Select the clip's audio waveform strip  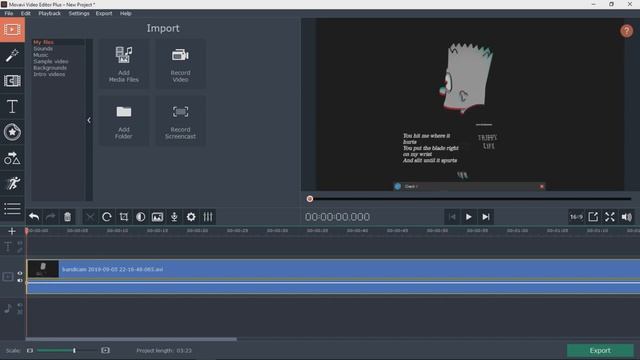click(333, 288)
